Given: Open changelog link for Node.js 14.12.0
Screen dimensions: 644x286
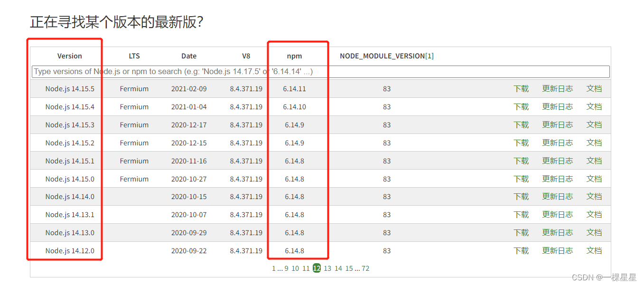Looking at the screenshot, I should click(558, 251).
